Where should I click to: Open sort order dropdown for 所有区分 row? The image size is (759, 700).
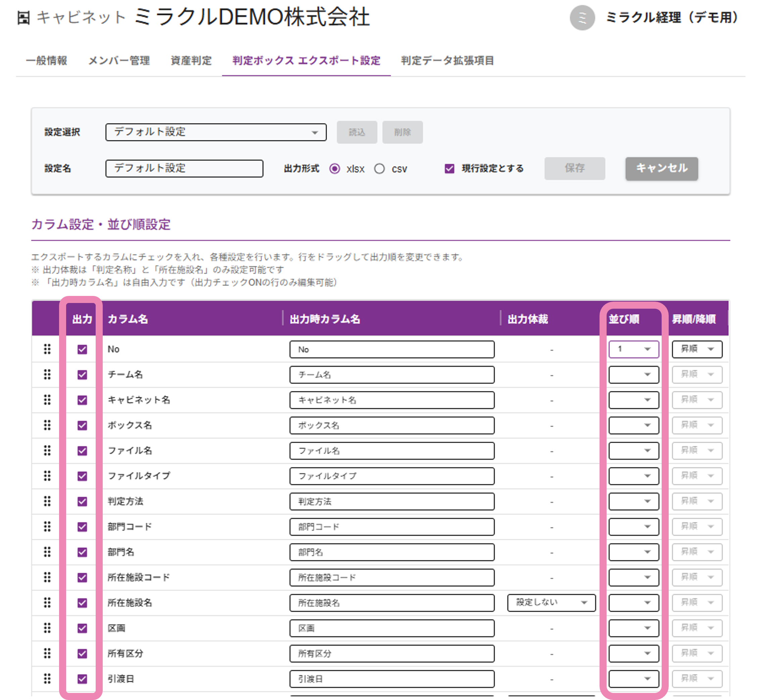(x=633, y=654)
